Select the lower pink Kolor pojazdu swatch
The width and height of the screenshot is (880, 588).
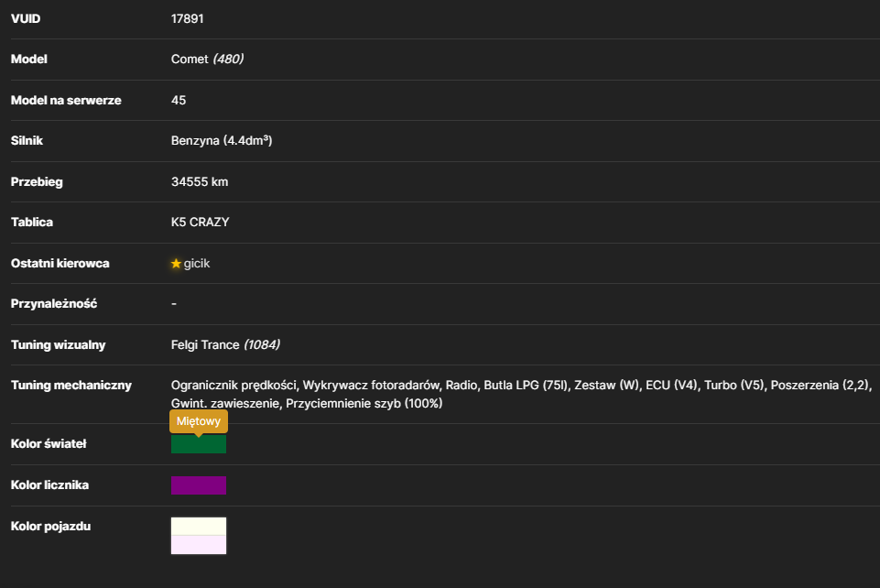199,544
